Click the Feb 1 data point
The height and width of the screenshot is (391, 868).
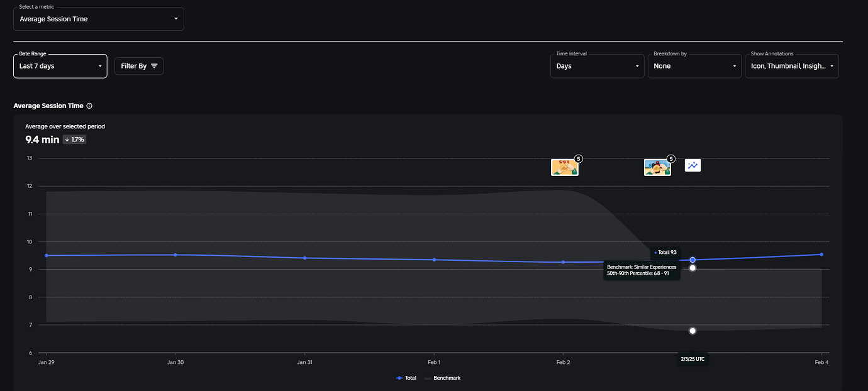click(434, 260)
